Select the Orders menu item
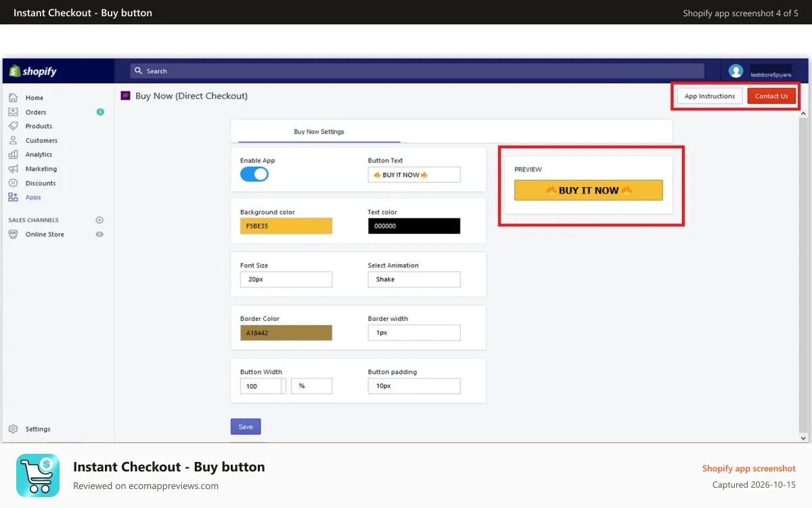The height and width of the screenshot is (508, 812). pos(36,112)
